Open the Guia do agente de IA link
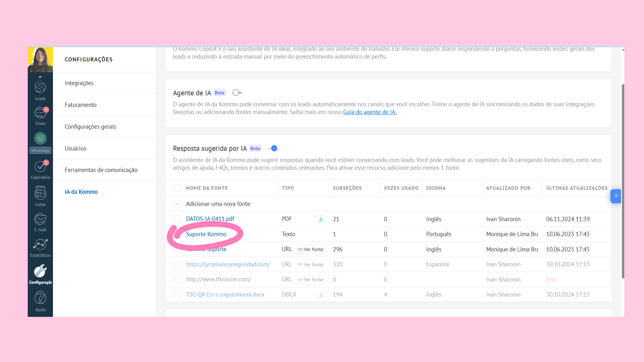This screenshot has width=644, height=362. [x=370, y=112]
